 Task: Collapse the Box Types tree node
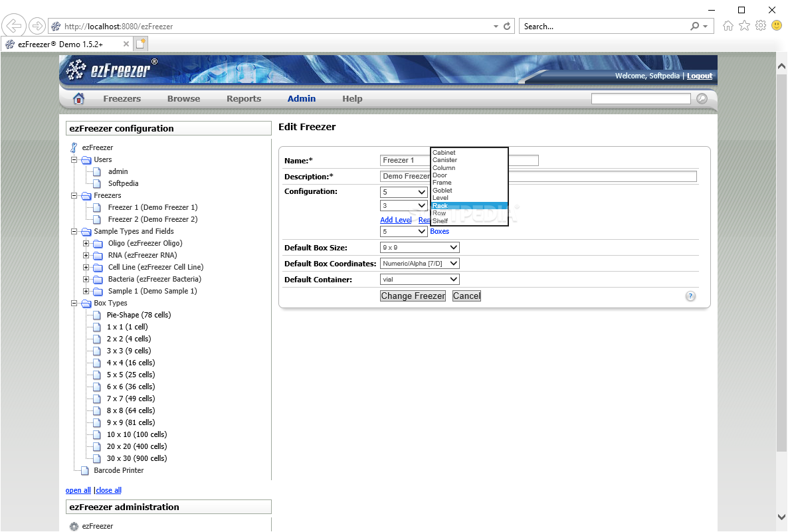point(74,304)
